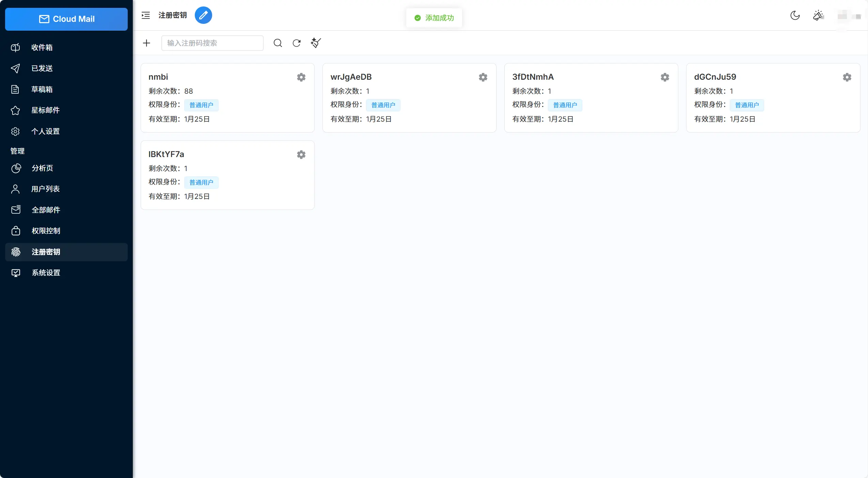The width and height of the screenshot is (868, 478).
Task: Open settings gear for key dGCnJu59
Action: point(847,77)
